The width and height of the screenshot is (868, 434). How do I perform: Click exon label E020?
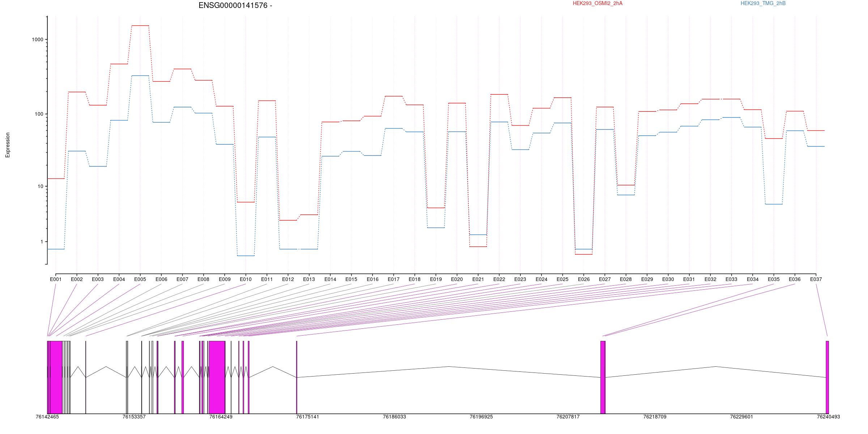pyautogui.click(x=457, y=280)
